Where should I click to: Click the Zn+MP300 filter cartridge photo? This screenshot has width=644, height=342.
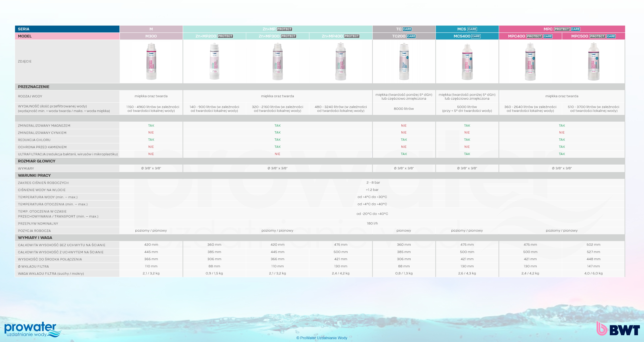pyautogui.click(x=277, y=61)
